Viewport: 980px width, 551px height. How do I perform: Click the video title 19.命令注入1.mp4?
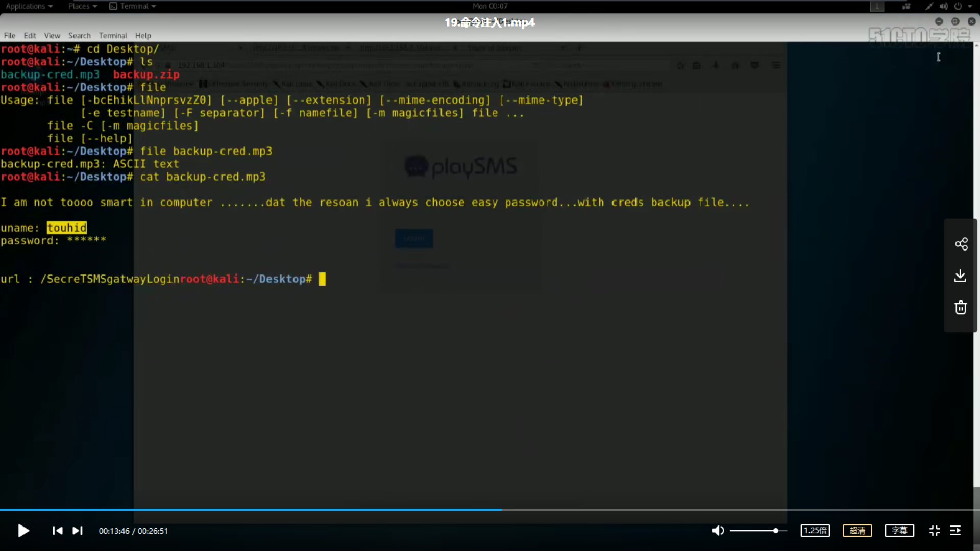click(x=490, y=22)
